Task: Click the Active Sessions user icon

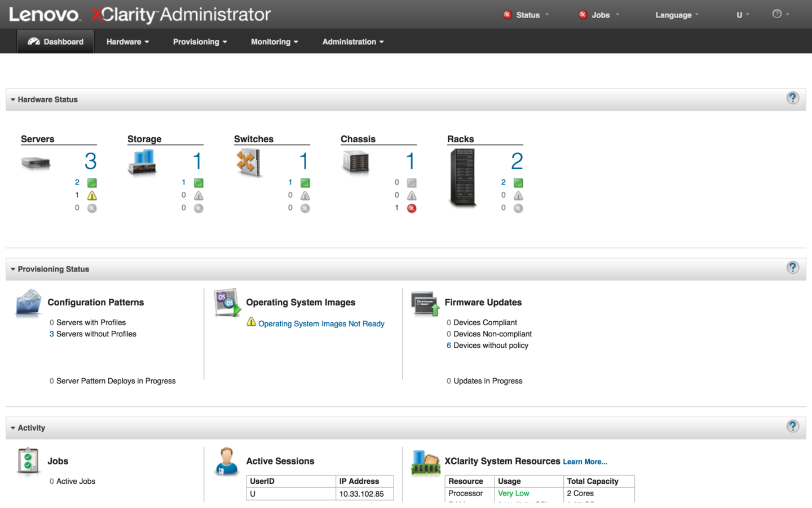Action: (x=227, y=461)
